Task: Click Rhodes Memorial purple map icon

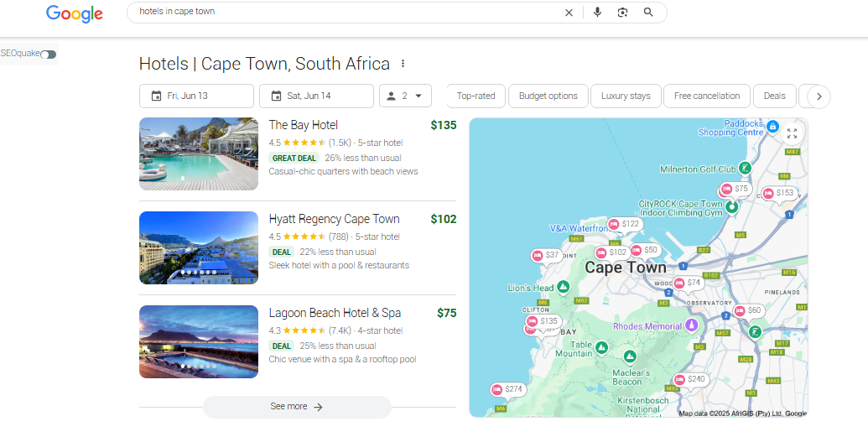Action: [691, 325]
